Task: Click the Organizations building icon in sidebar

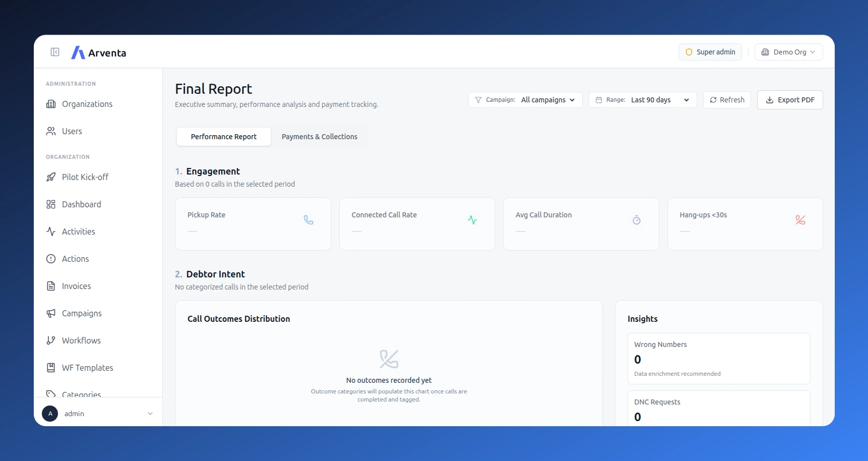Action: point(51,104)
